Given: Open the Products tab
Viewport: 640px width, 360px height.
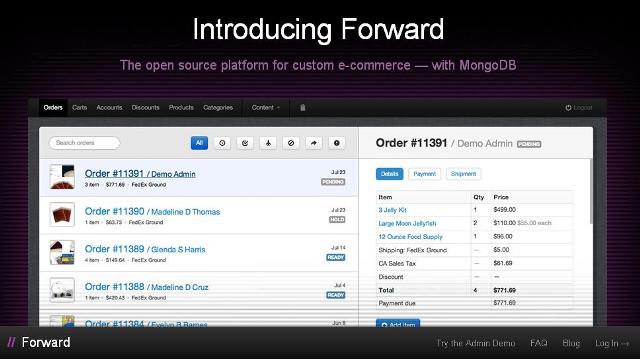Looking at the screenshot, I should 181,108.
